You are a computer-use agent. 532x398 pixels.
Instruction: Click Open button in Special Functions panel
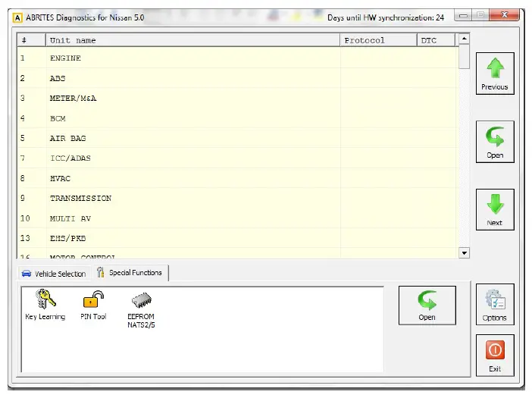pos(427,306)
